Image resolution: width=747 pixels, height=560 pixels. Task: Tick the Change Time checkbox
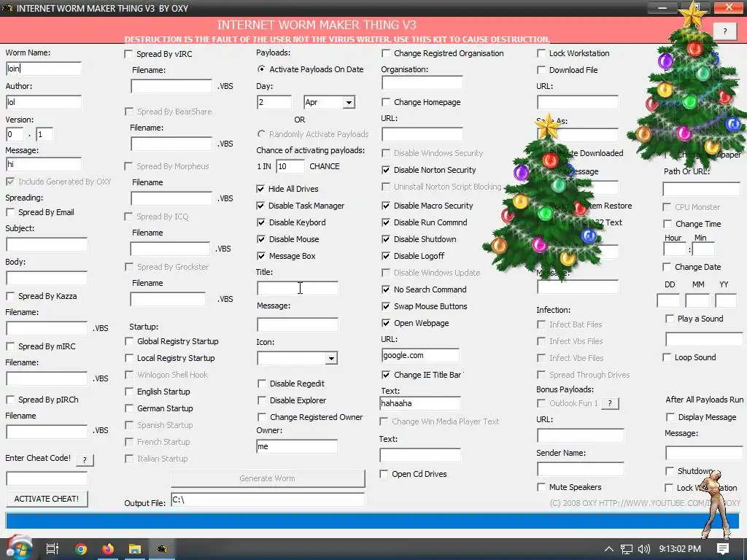pos(667,224)
